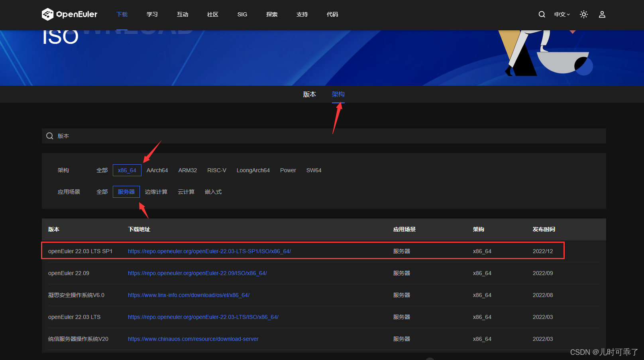Select the 嵌入式 scenario filter
644x360 pixels.
click(x=213, y=192)
